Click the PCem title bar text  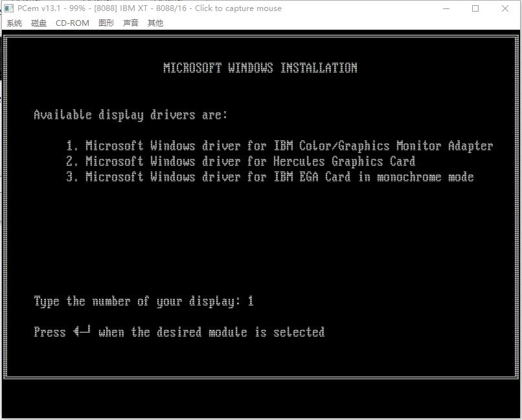click(150, 8)
